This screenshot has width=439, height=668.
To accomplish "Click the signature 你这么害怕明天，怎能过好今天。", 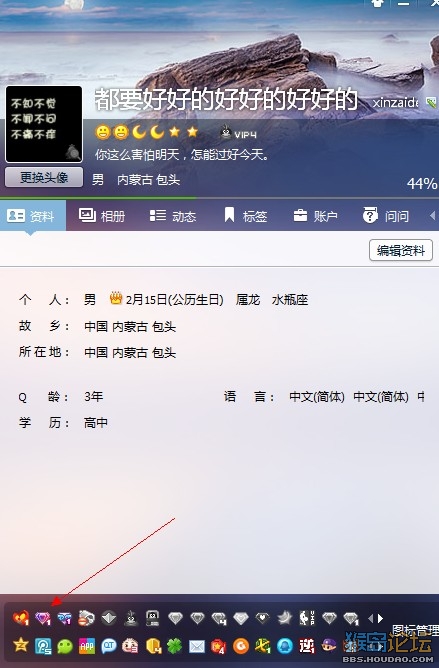I will point(182,154).
